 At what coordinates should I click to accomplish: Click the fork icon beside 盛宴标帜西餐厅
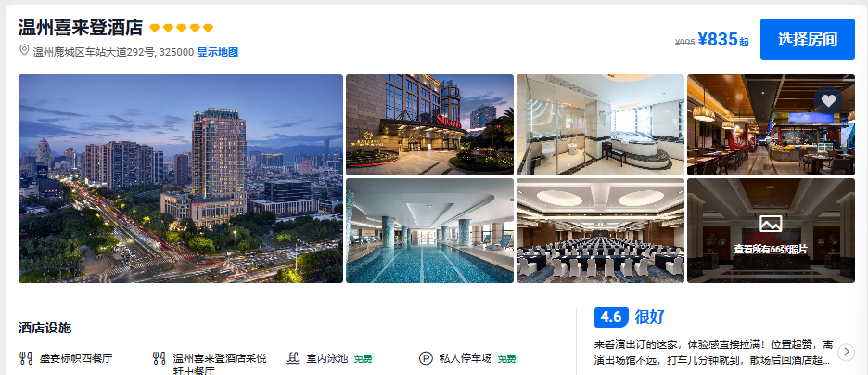(x=25, y=358)
